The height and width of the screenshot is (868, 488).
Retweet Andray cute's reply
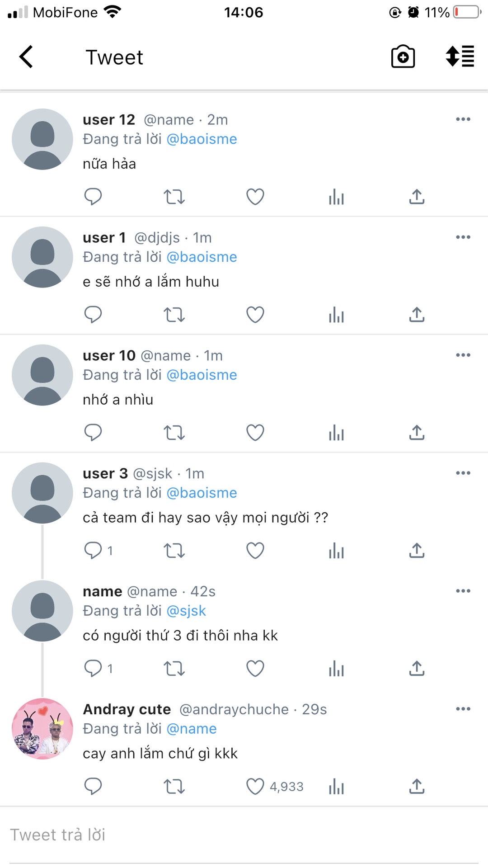(x=174, y=787)
